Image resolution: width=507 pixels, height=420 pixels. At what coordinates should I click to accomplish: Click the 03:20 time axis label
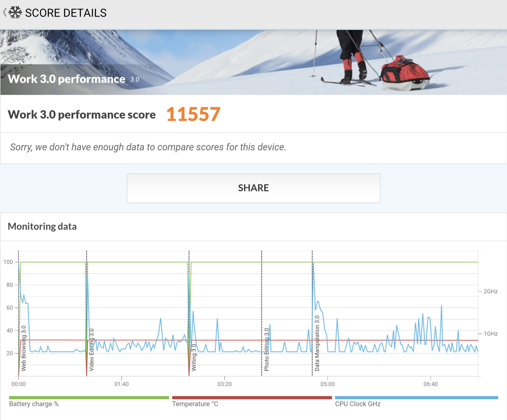click(224, 384)
